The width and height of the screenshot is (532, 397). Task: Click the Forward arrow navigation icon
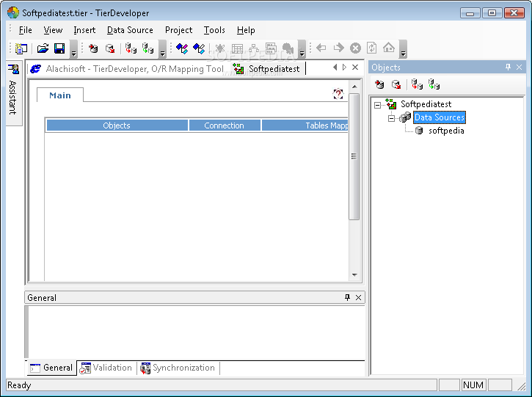click(338, 48)
